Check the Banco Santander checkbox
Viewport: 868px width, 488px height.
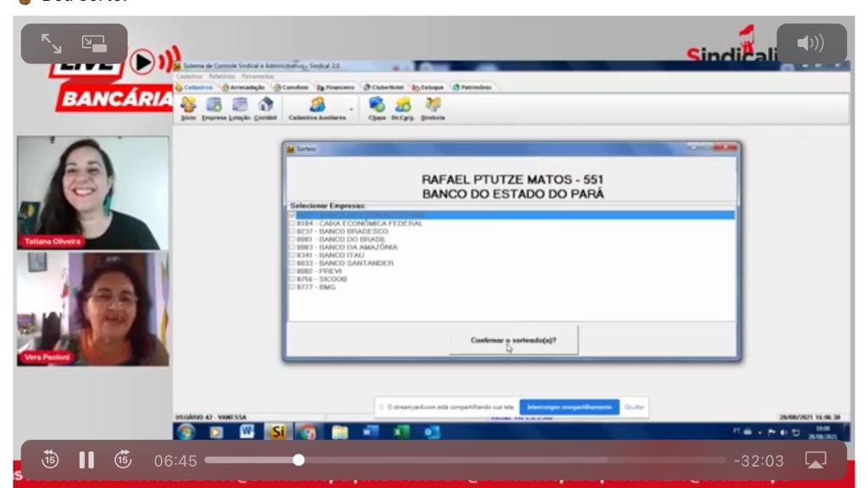292,263
